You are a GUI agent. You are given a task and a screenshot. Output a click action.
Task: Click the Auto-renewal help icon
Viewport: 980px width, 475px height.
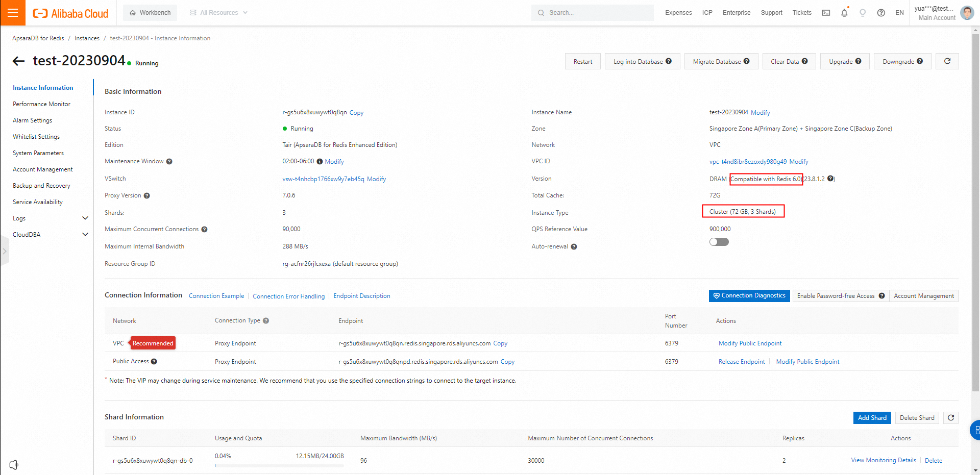click(574, 247)
